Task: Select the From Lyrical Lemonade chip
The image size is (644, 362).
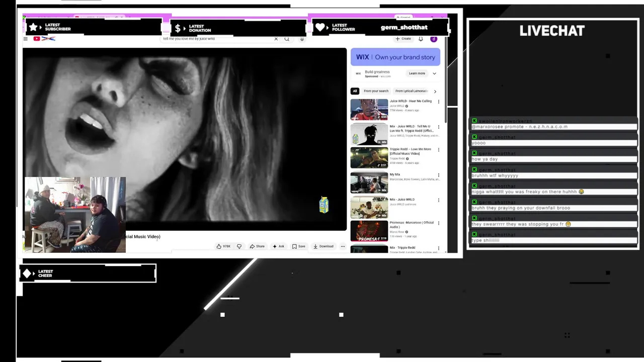Action: (x=411, y=91)
